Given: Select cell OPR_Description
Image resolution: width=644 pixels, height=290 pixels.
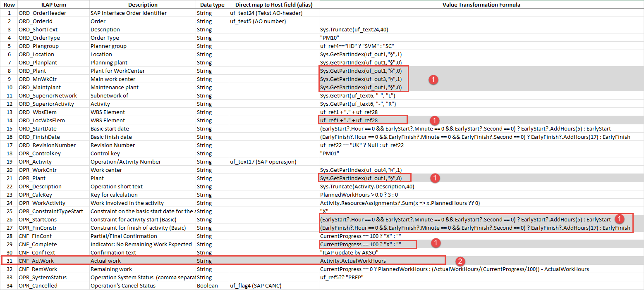Looking at the screenshot, I should point(53,186).
